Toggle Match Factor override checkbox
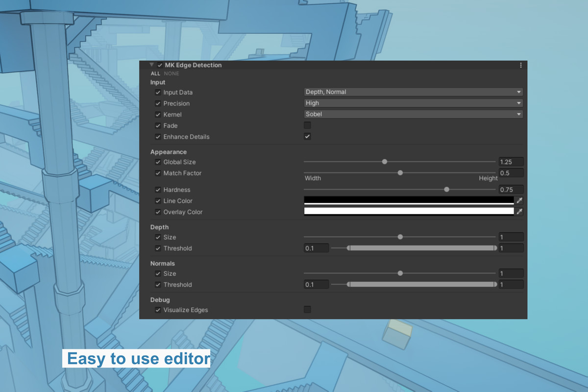 pyautogui.click(x=158, y=173)
